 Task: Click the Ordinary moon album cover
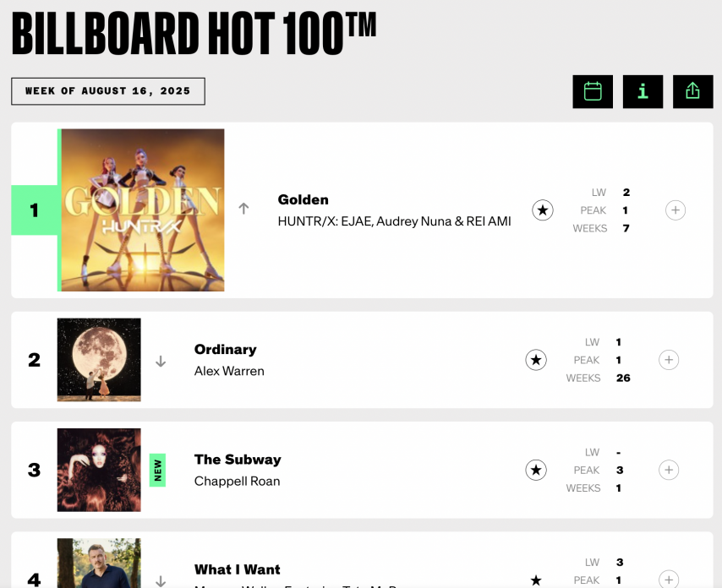coord(99,360)
